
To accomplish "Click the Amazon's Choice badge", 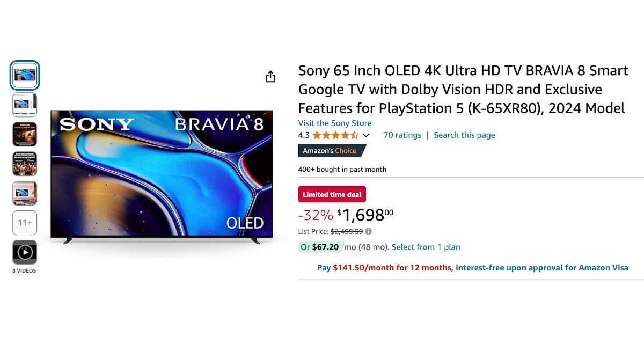I will click(331, 151).
